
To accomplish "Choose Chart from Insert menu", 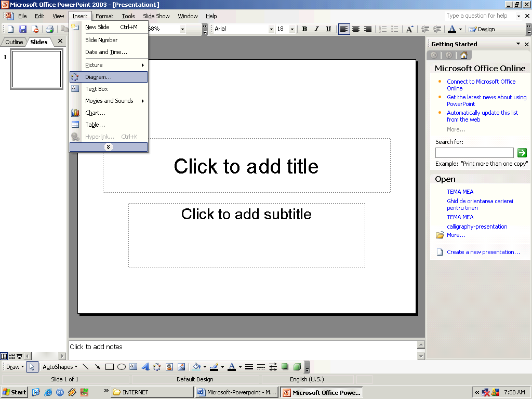I will (109, 113).
